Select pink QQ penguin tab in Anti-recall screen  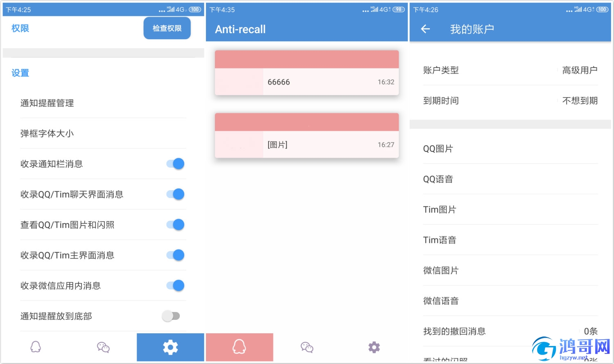[239, 347]
